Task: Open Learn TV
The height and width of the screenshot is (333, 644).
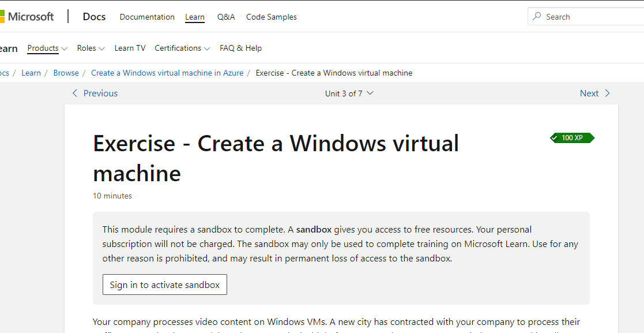Action: [x=130, y=48]
